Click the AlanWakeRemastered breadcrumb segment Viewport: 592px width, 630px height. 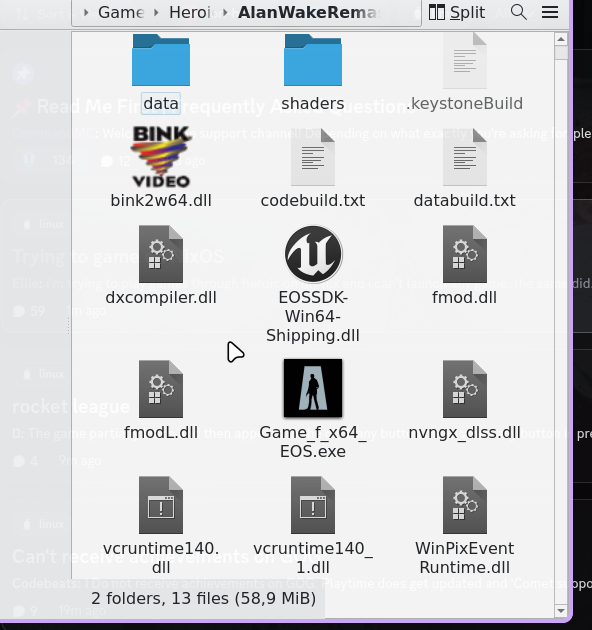tap(309, 12)
